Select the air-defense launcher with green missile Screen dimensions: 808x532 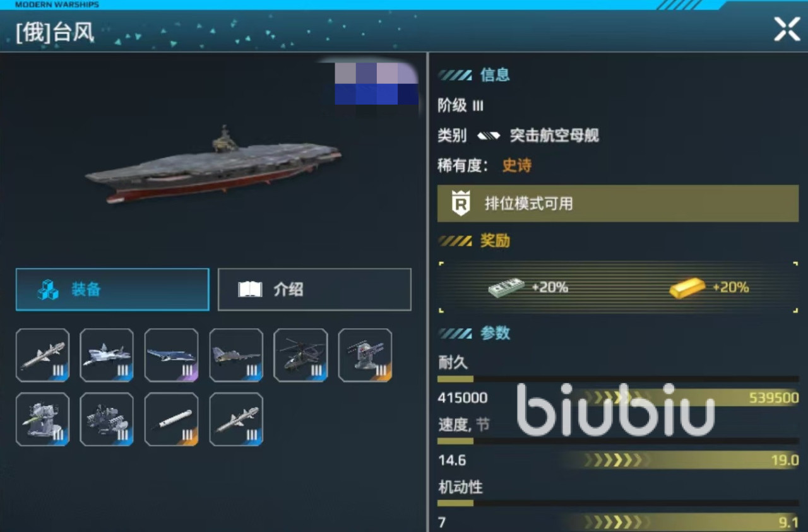(43, 420)
